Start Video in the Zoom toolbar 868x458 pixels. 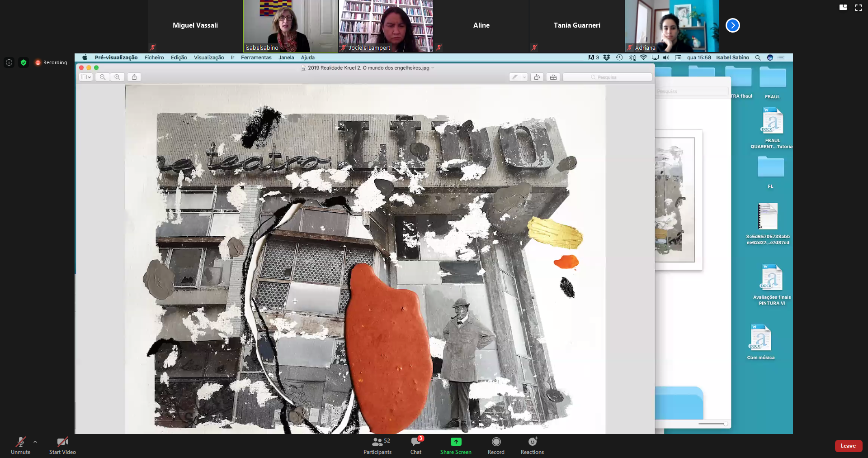click(x=62, y=445)
